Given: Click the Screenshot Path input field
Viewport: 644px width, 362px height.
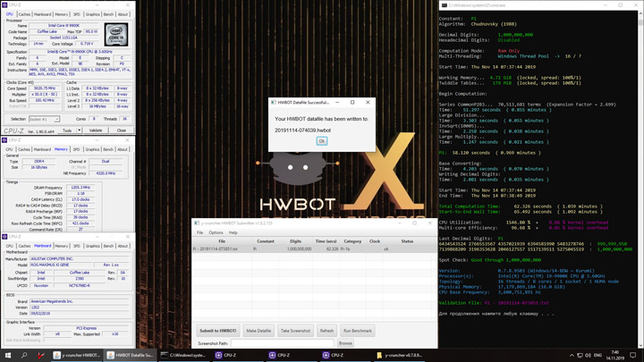Looking at the screenshot, I should pos(282,343).
